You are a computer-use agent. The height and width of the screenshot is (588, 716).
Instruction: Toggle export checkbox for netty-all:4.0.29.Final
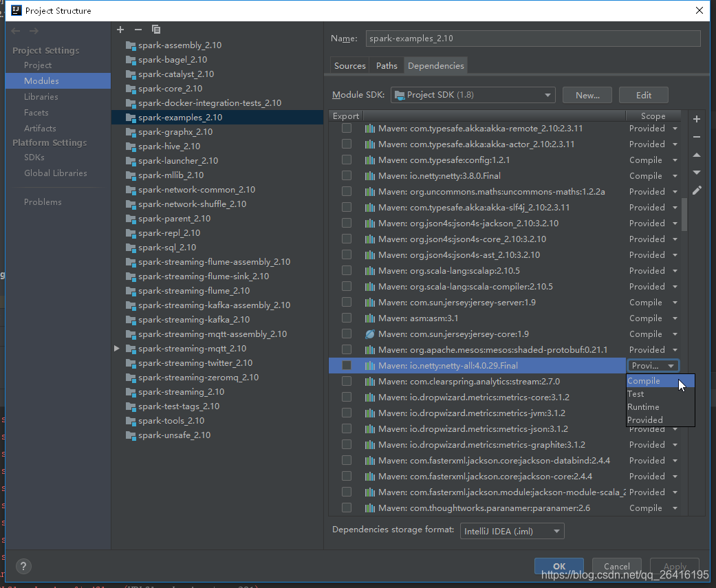347,365
